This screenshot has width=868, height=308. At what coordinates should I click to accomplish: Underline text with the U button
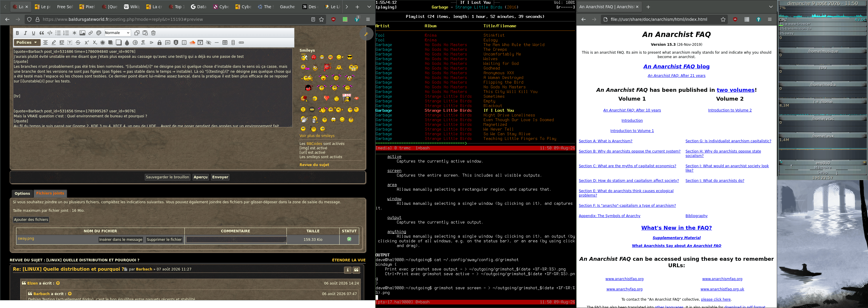pos(33,33)
